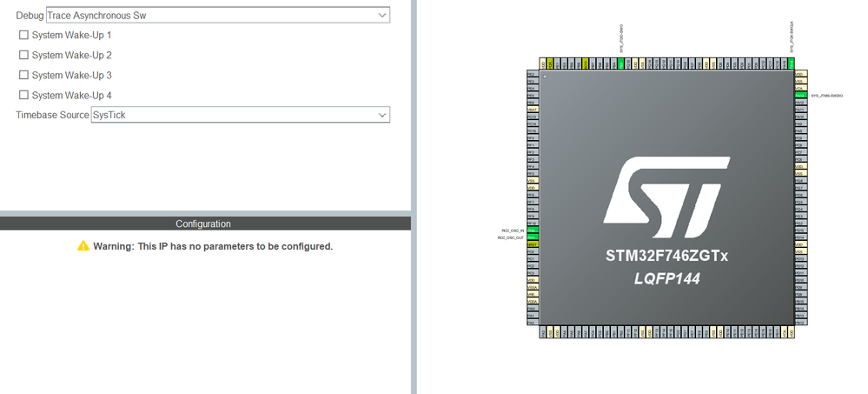The height and width of the screenshot is (394, 868).
Task: Click the STM32F746ZGTx chip name text
Action: (666, 256)
